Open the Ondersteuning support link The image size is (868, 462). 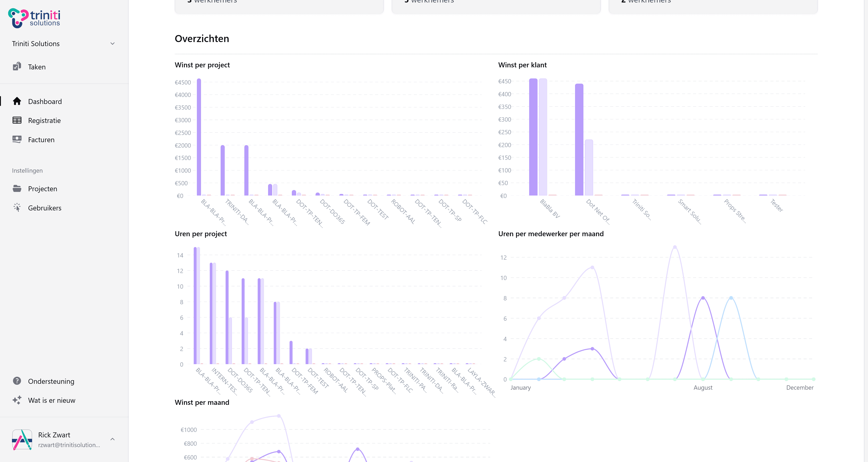pyautogui.click(x=51, y=381)
